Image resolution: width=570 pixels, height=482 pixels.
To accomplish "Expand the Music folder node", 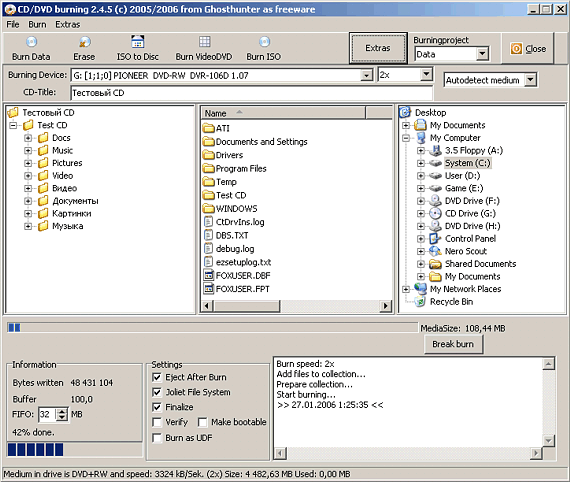I will tap(28, 150).
